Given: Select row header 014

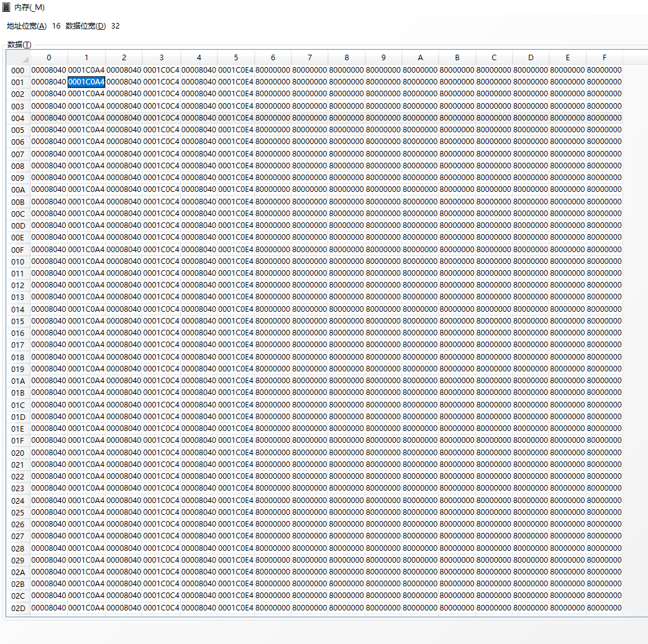Looking at the screenshot, I should pyautogui.click(x=18, y=309).
